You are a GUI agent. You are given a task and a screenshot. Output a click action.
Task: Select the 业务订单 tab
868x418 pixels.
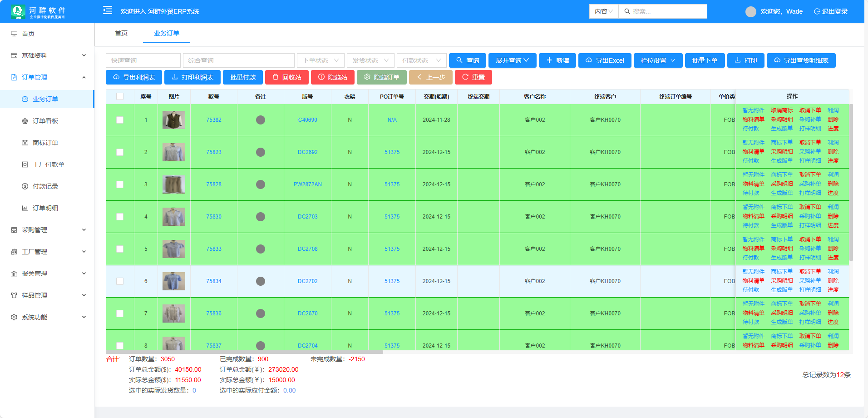tap(167, 33)
